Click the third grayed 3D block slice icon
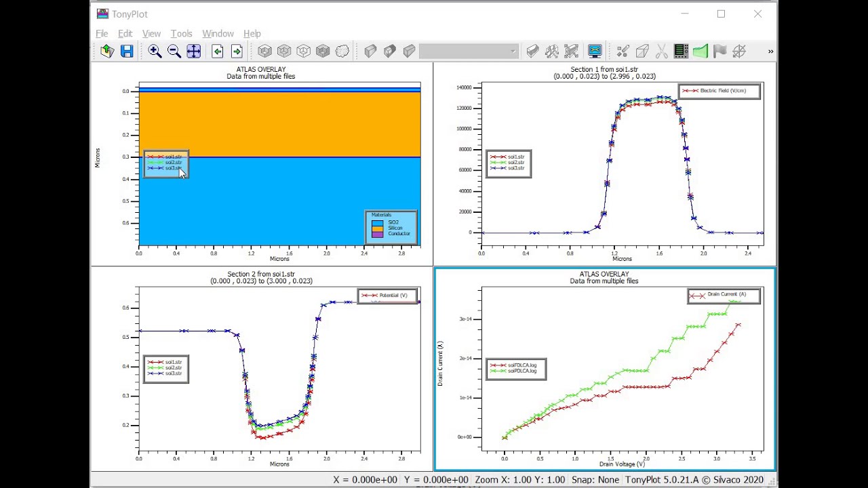Screen dimensions: 868x488 click(409, 51)
